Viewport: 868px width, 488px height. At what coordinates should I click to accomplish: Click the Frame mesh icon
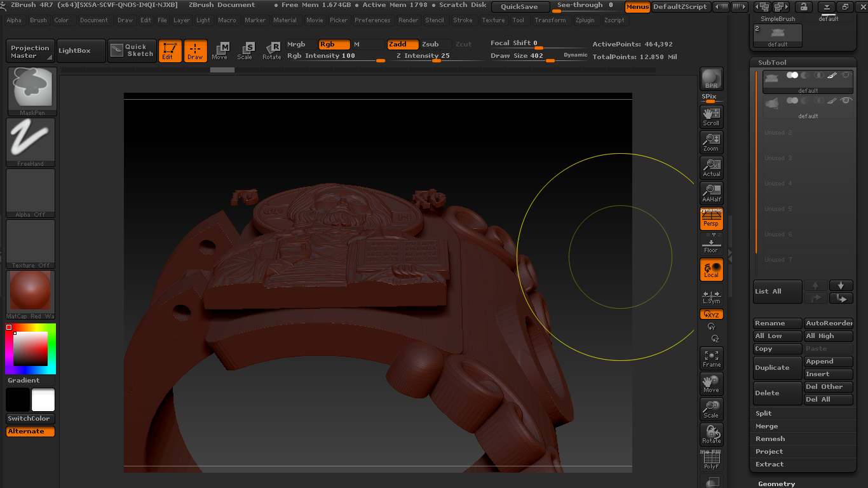point(711,358)
